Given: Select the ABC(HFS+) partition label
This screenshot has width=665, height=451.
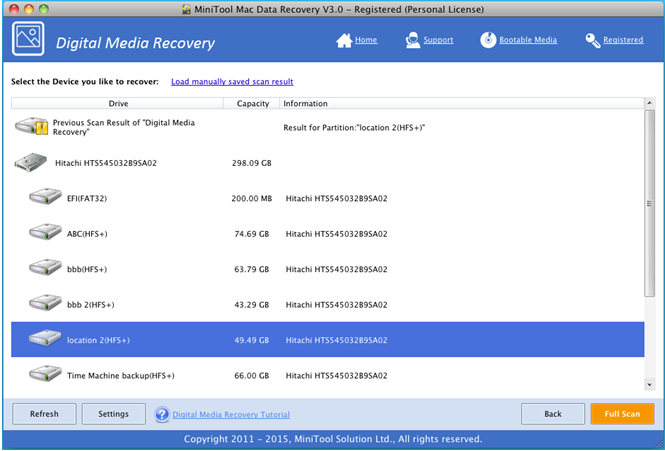Looking at the screenshot, I should pyautogui.click(x=87, y=234).
